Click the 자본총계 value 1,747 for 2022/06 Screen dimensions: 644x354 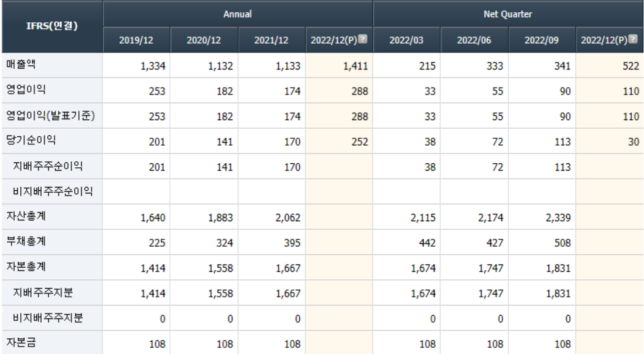pyautogui.click(x=491, y=268)
